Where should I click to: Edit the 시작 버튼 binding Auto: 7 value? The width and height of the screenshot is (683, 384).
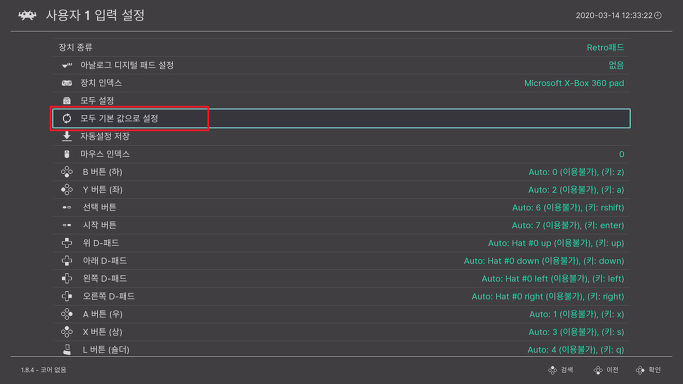(x=568, y=225)
